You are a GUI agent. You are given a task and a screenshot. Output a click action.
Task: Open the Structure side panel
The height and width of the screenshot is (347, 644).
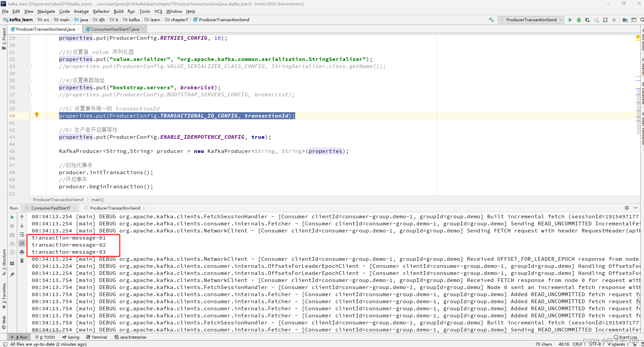pos(4,262)
